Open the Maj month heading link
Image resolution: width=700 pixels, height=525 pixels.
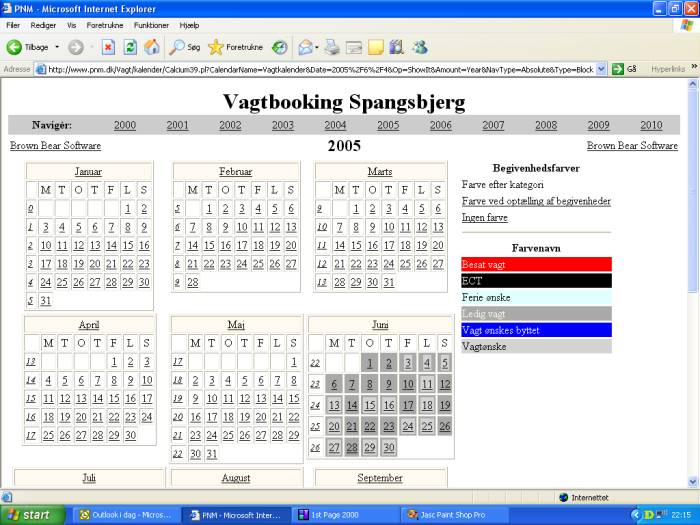pyautogui.click(x=236, y=325)
